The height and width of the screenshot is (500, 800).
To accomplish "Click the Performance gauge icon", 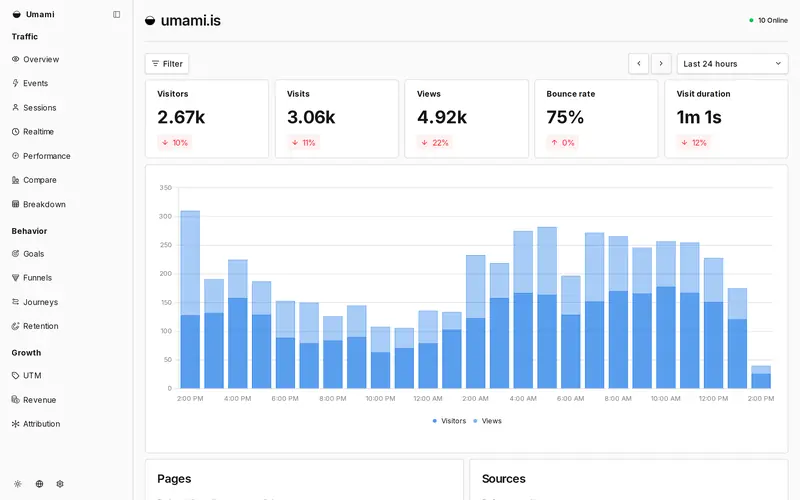I will [15, 156].
